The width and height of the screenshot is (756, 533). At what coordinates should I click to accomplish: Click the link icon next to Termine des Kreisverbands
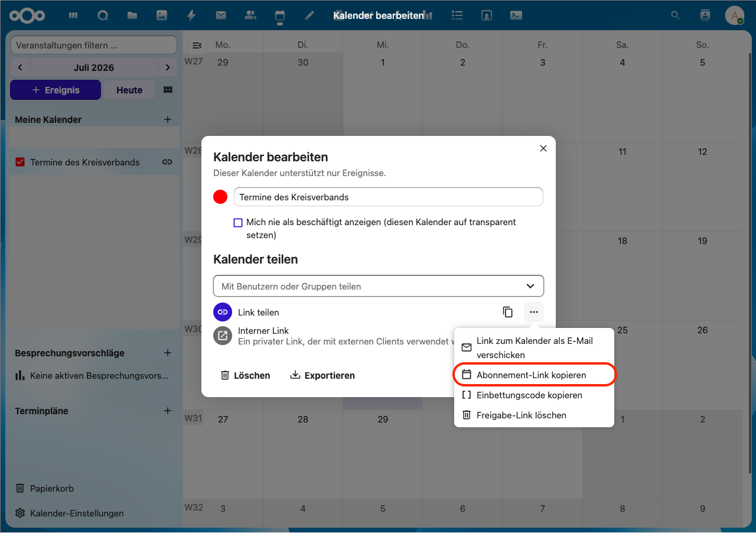(167, 162)
